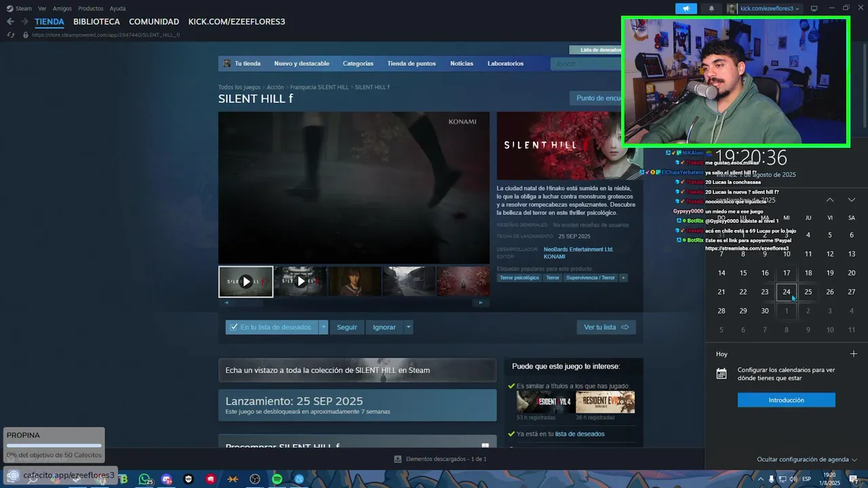Open WhatsApp from the taskbar
The width and height of the screenshot is (868, 488).
(144, 479)
